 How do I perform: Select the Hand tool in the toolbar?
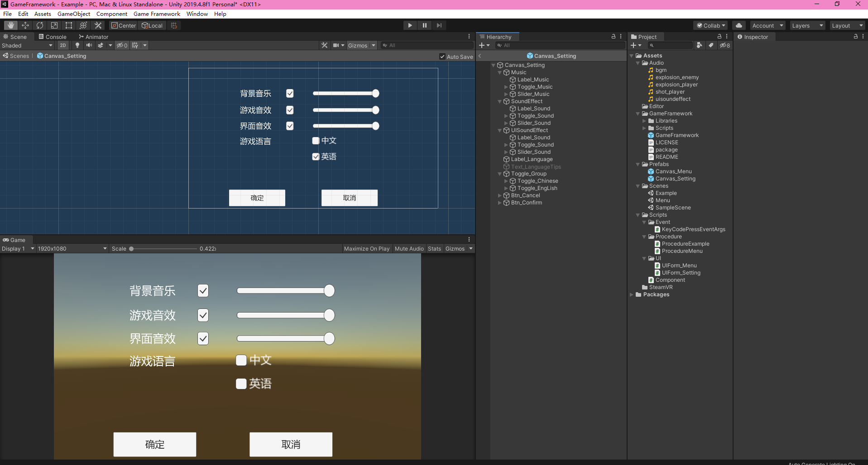tap(10, 25)
